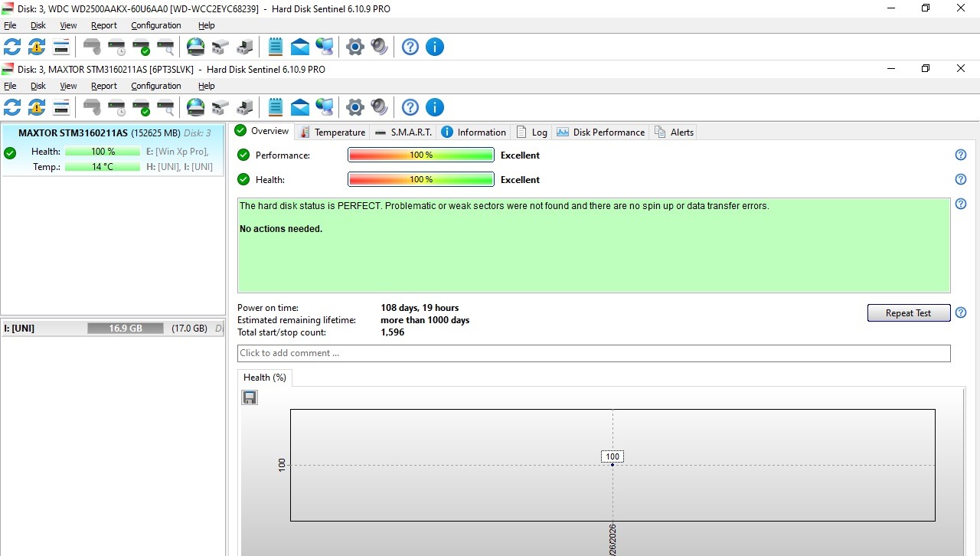Click the refresh icon in the MAXTOR window toolbar
Viewport: 980px width, 556px height.
12,107
